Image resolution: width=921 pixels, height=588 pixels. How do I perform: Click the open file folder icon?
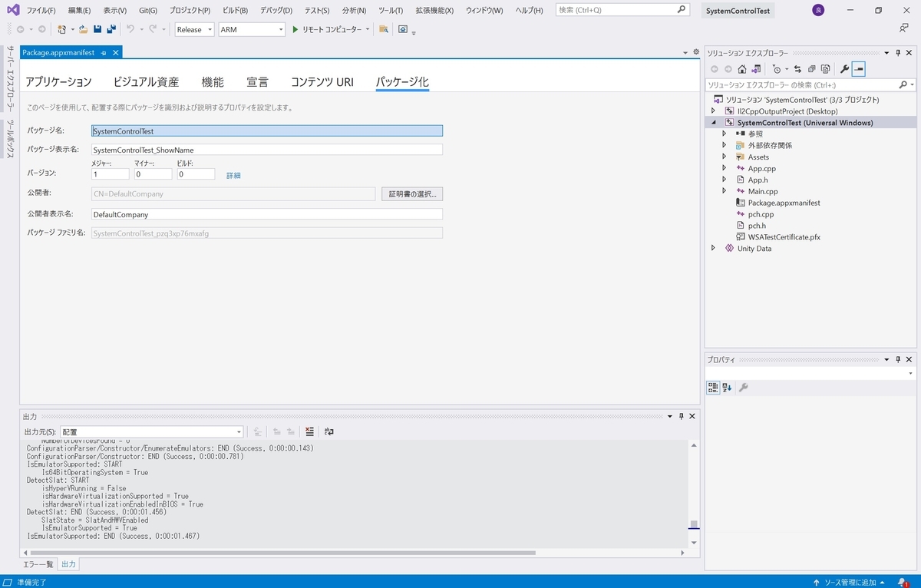[83, 29]
